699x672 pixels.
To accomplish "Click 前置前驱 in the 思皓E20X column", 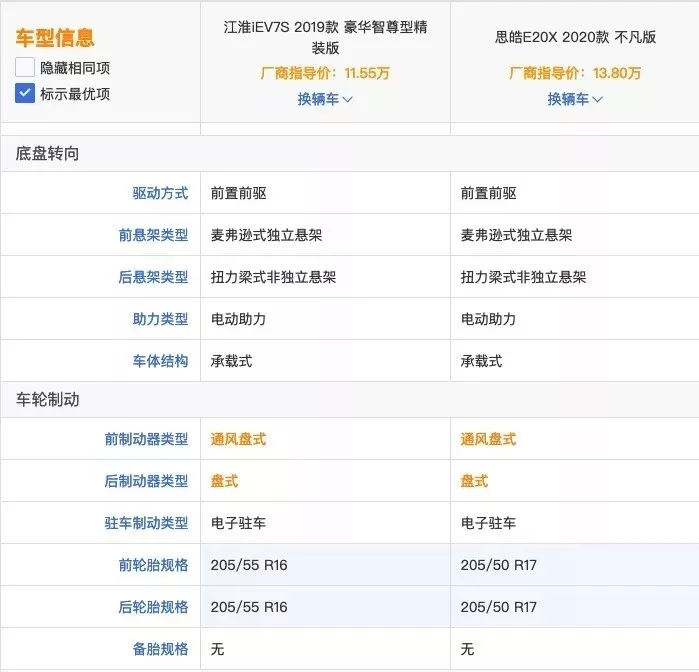I will pos(489,193).
